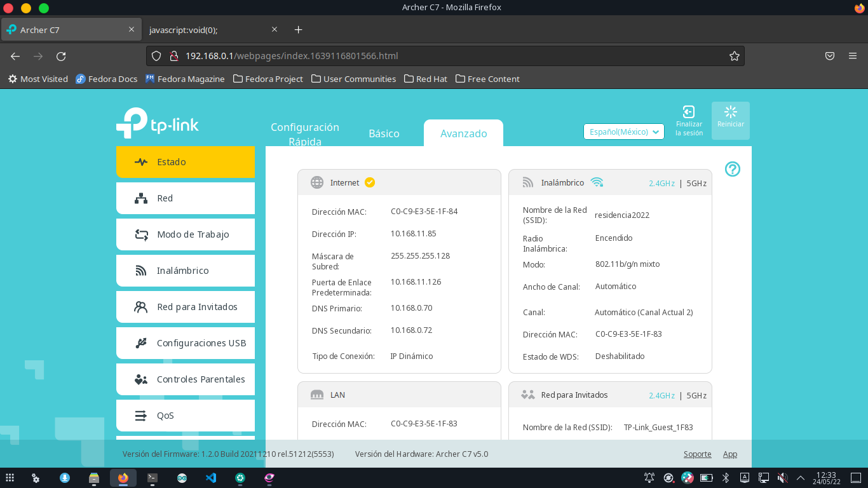Open the Estado sidebar section

(186, 162)
